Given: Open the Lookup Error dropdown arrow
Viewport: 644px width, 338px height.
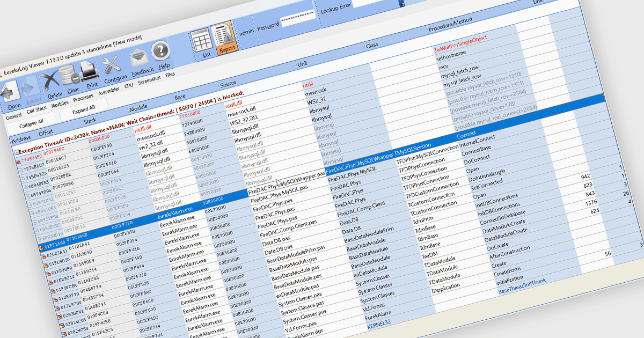Looking at the screenshot, I should point(402,4).
